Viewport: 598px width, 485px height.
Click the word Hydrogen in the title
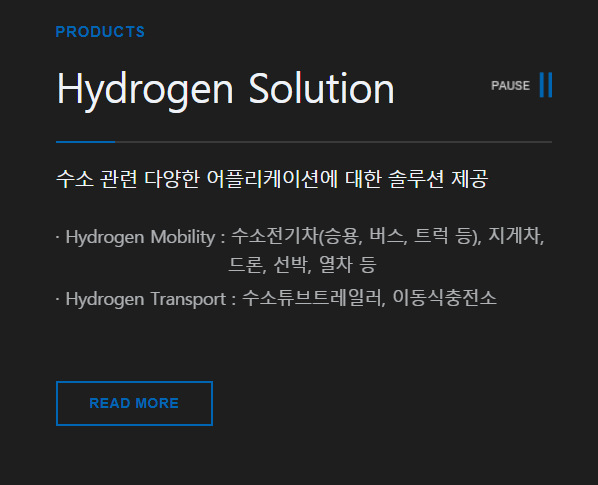click(x=145, y=91)
